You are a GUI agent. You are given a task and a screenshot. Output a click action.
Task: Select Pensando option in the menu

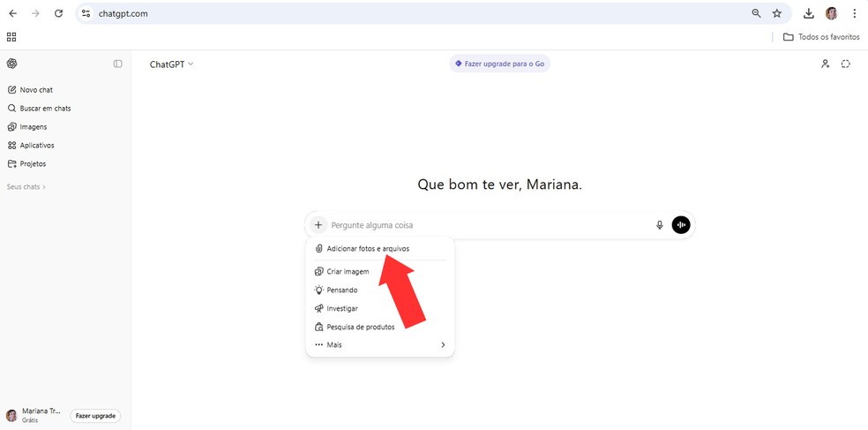(x=379, y=290)
